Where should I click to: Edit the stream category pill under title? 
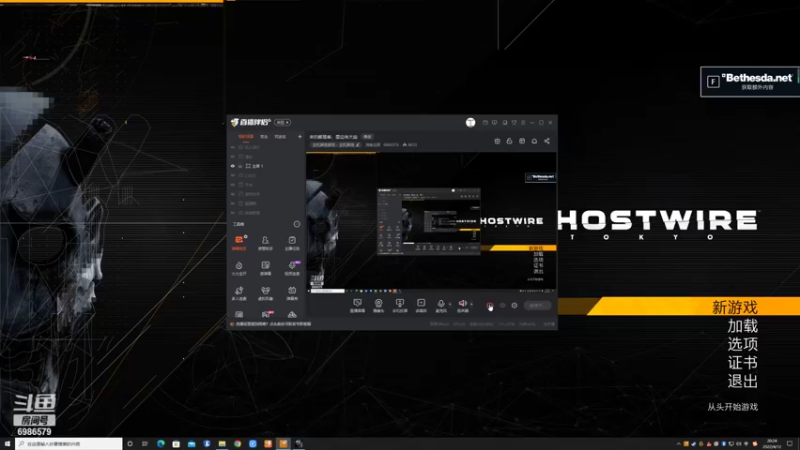(x=336, y=145)
